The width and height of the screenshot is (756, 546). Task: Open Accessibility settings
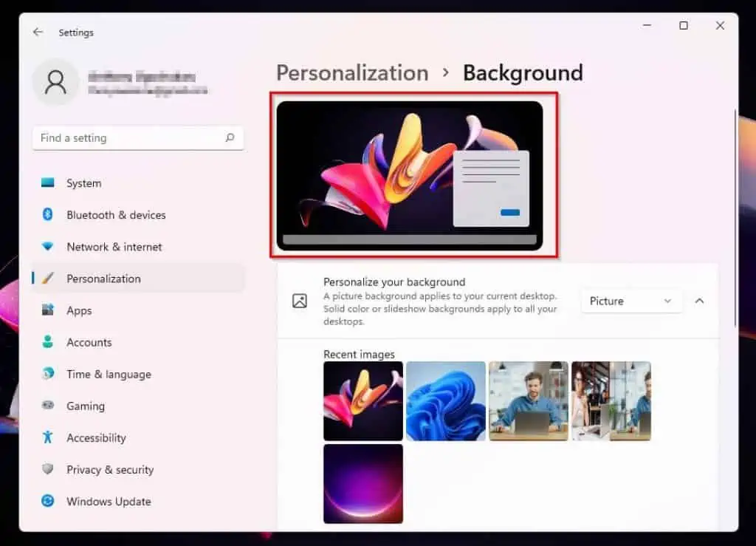pyautogui.click(x=96, y=437)
